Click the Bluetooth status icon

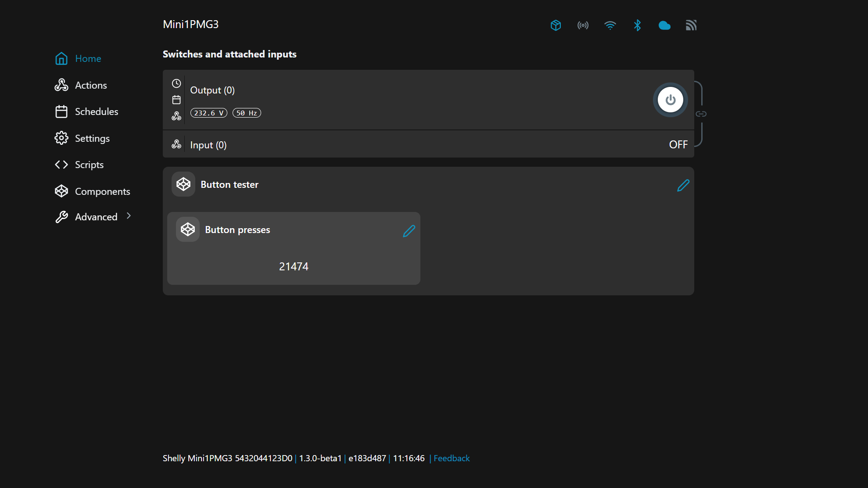coord(637,25)
